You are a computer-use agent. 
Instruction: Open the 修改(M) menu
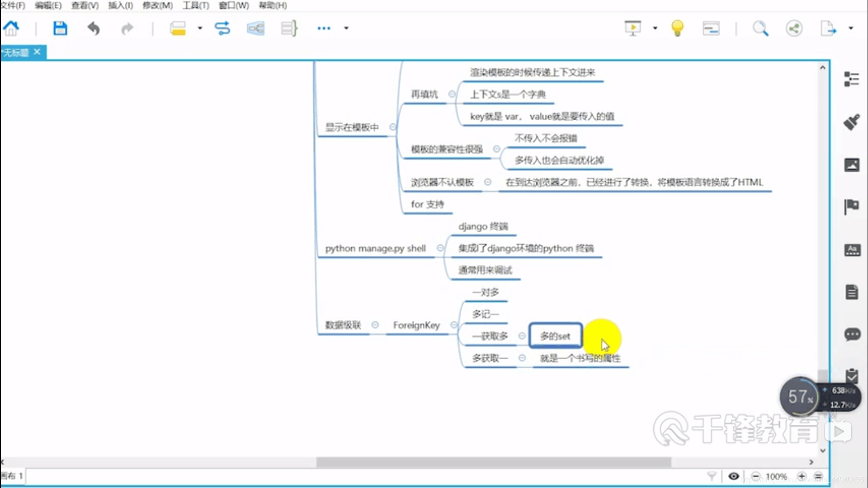tap(157, 5)
